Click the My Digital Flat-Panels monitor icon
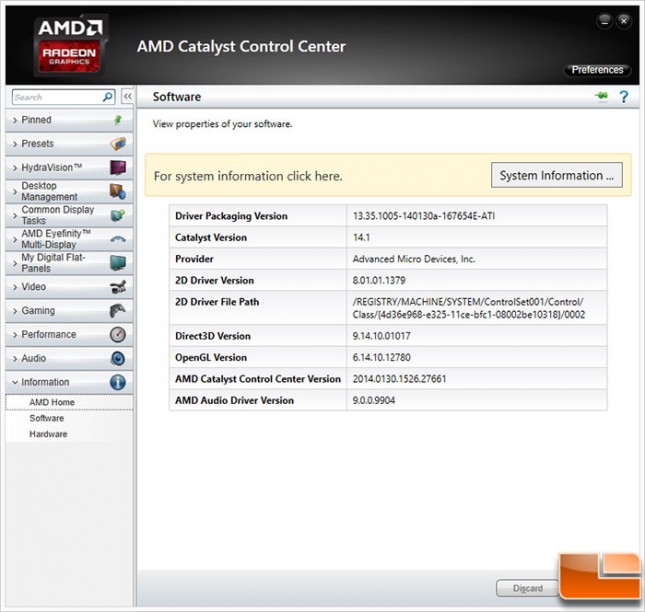The height and width of the screenshot is (612, 645). click(118, 263)
